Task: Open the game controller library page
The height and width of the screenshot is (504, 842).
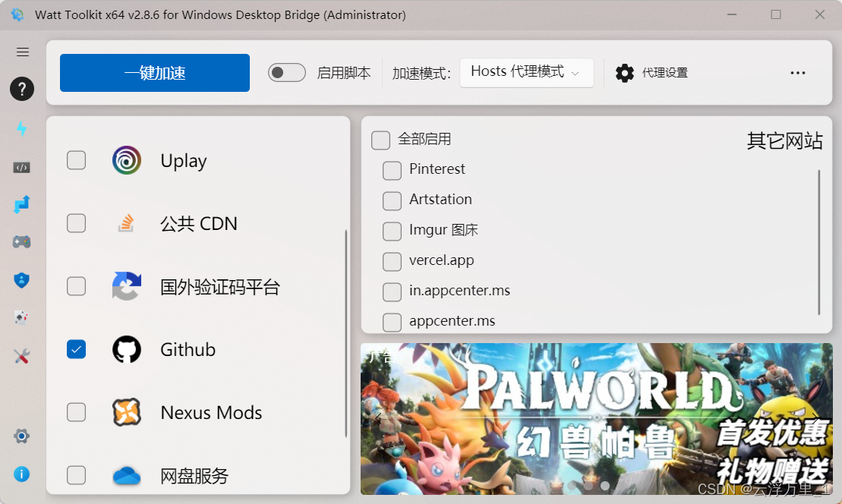Action: pyautogui.click(x=21, y=242)
